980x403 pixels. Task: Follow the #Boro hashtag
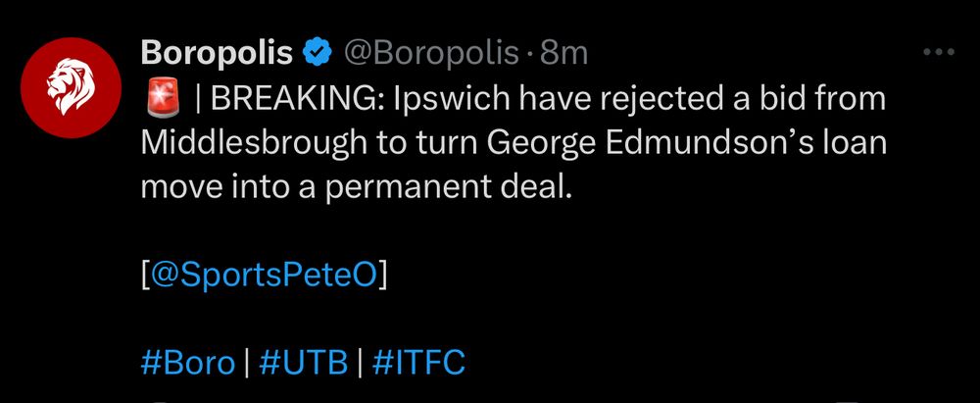coord(188,363)
